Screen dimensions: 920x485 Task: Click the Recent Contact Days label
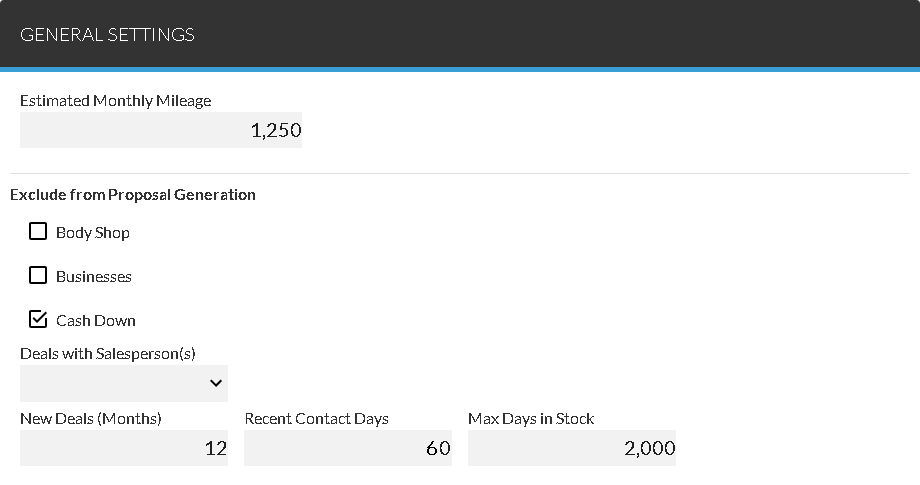click(x=316, y=419)
